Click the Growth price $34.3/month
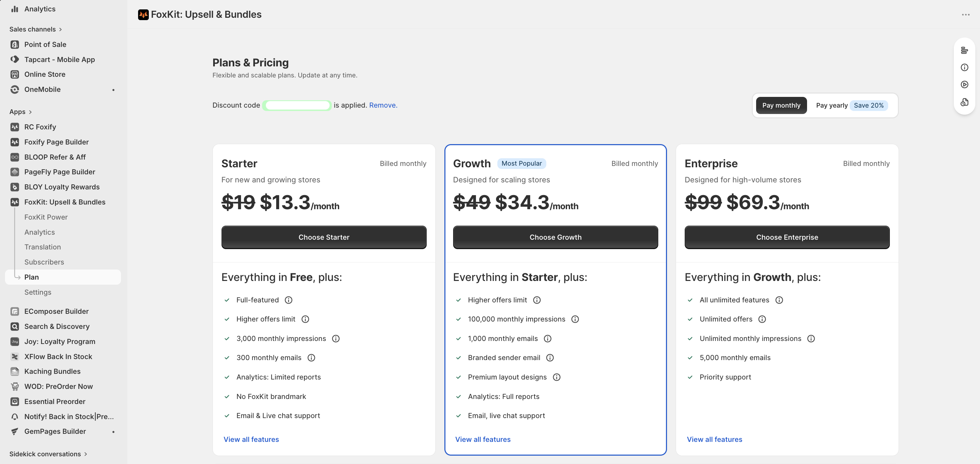The height and width of the screenshot is (464, 980). click(x=537, y=202)
